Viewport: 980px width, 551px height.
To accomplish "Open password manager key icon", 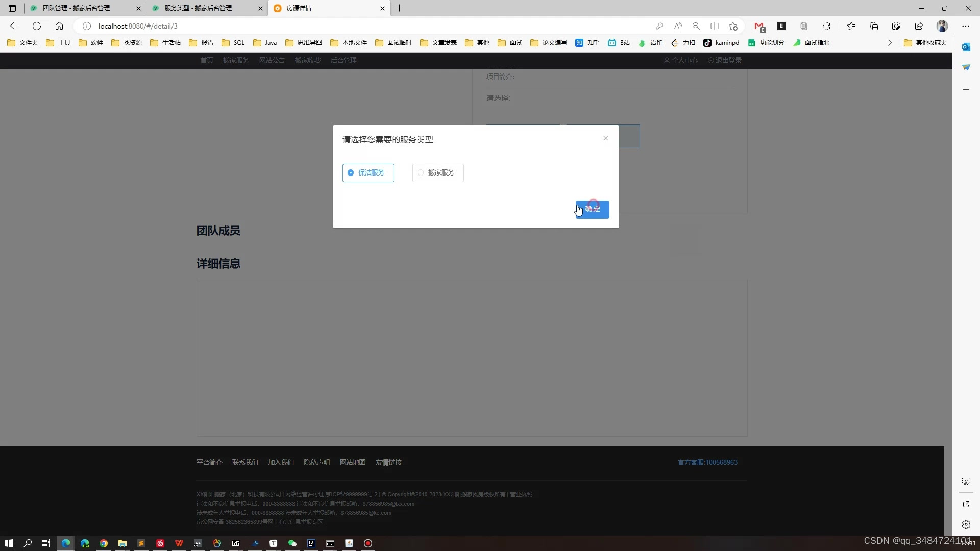I will coord(659,26).
